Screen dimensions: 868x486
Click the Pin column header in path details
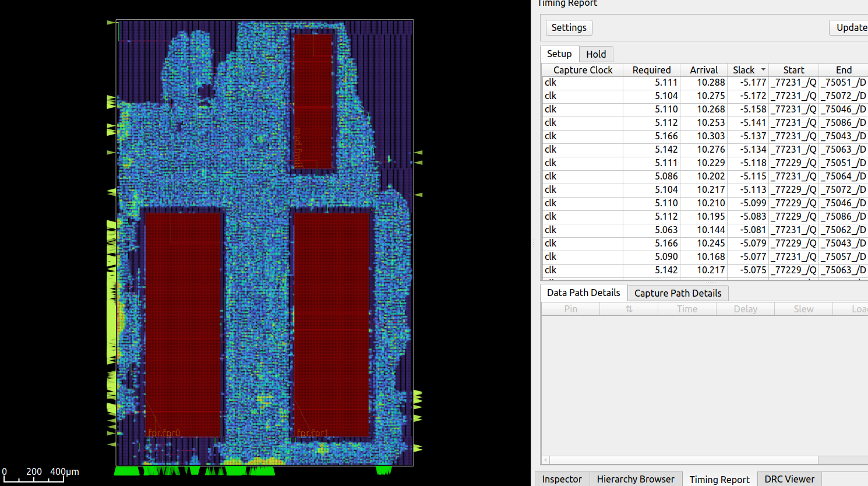(x=571, y=309)
